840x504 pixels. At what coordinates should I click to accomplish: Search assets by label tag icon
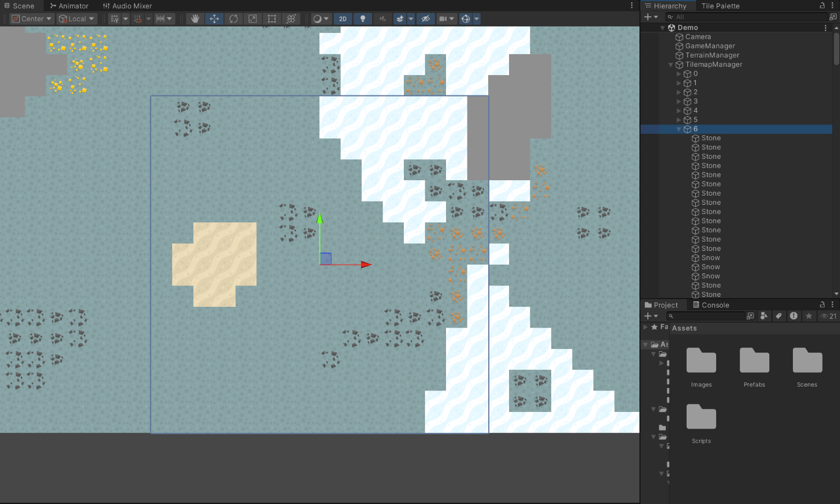pos(779,316)
